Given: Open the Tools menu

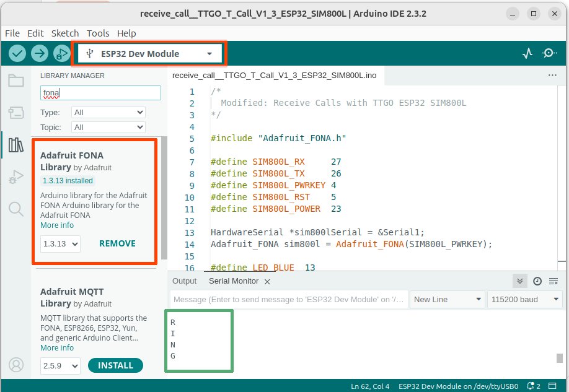Looking at the screenshot, I should [98, 33].
